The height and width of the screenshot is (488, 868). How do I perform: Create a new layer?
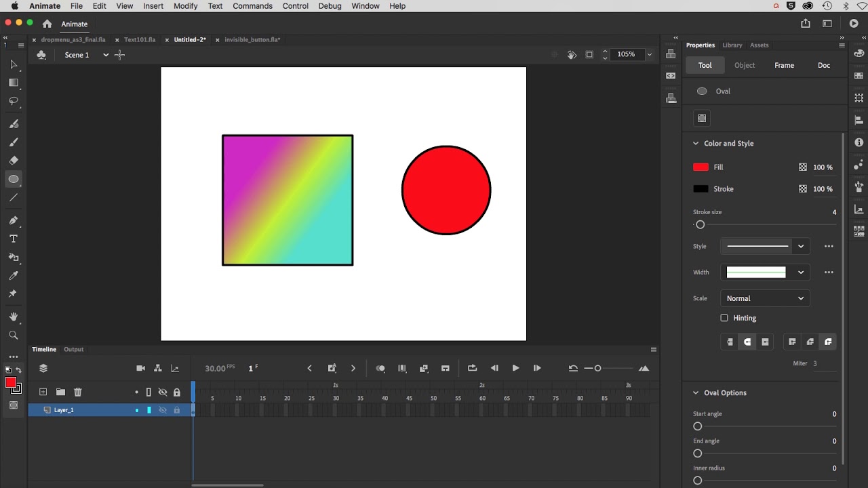43,392
